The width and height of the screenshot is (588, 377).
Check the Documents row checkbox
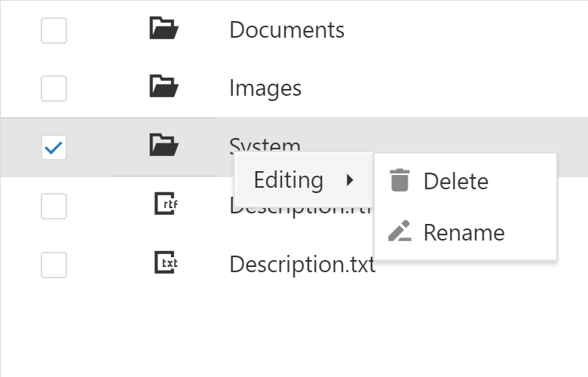click(54, 30)
